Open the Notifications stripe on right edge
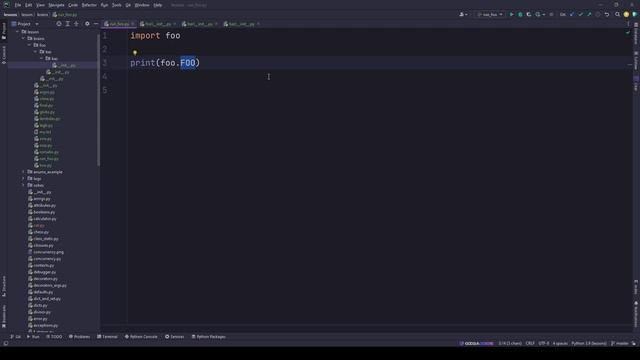Image resolution: width=640 pixels, height=360 pixels. pos(636,314)
